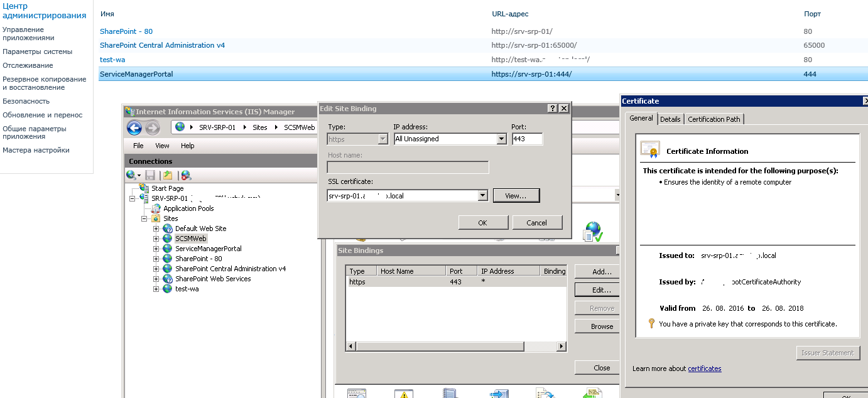
Task: Open the SSL certificate dropdown
Action: tap(482, 196)
